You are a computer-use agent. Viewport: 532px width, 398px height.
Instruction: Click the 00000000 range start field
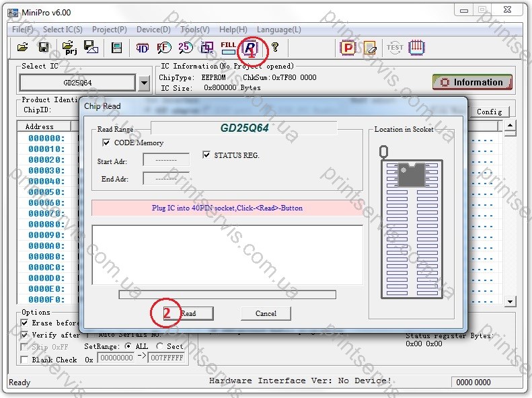point(116,358)
